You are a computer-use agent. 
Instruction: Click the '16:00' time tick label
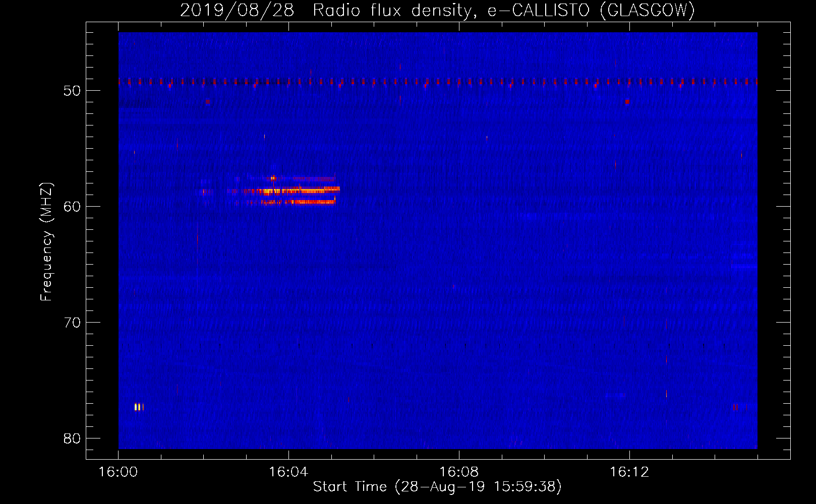(118, 472)
